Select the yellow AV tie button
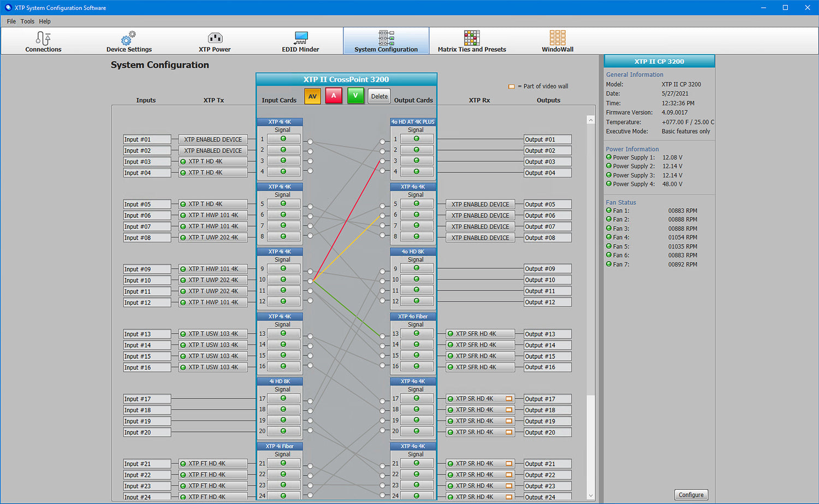Image resolution: width=819 pixels, height=504 pixels. [312, 96]
